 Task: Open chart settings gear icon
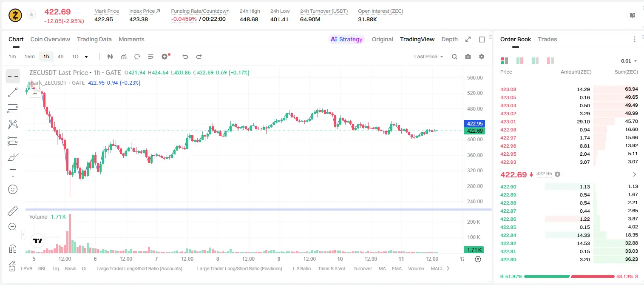pos(482,57)
